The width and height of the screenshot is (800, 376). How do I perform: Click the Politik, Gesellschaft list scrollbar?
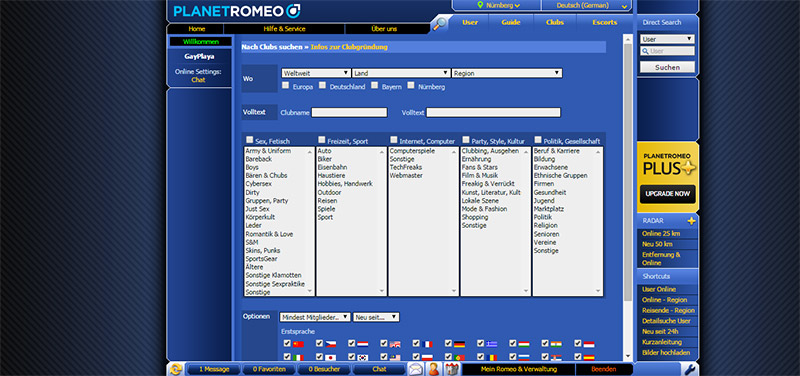[x=598, y=221]
